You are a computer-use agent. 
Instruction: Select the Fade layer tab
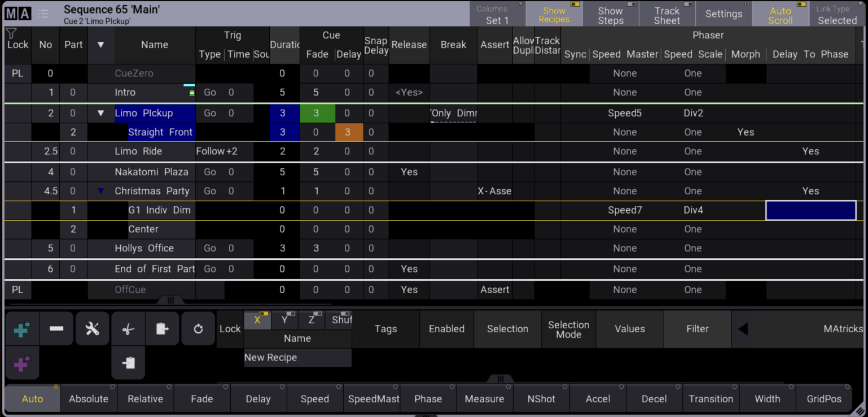pos(201,398)
